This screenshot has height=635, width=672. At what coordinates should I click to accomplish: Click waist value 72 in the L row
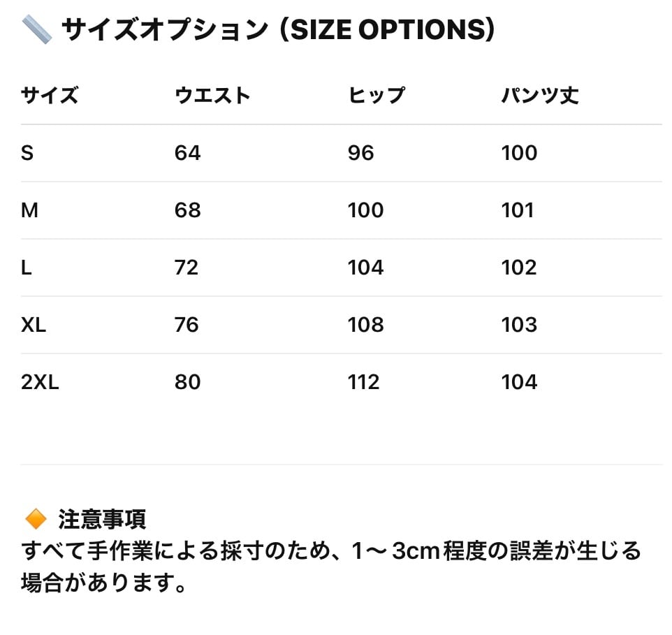[187, 268]
